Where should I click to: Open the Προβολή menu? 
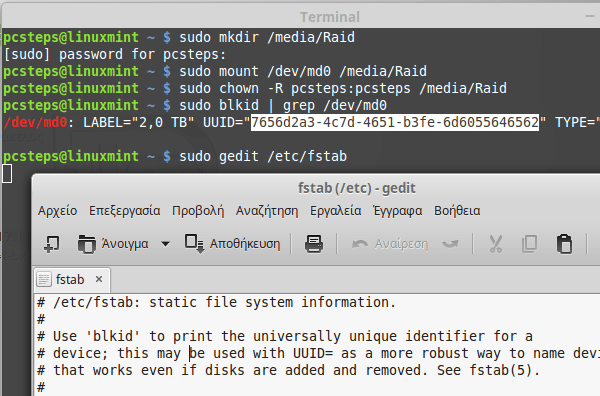tap(198, 211)
